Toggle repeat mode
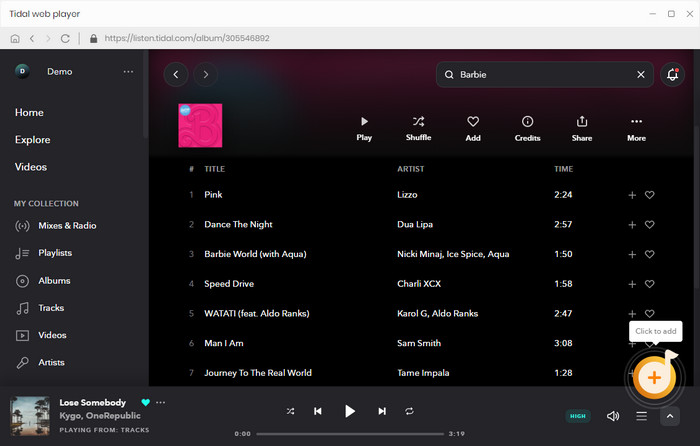700x446 pixels. click(409, 411)
